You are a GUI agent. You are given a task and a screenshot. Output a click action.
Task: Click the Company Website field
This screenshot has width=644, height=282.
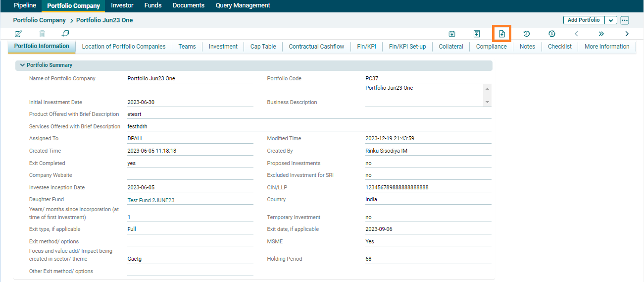(190, 175)
